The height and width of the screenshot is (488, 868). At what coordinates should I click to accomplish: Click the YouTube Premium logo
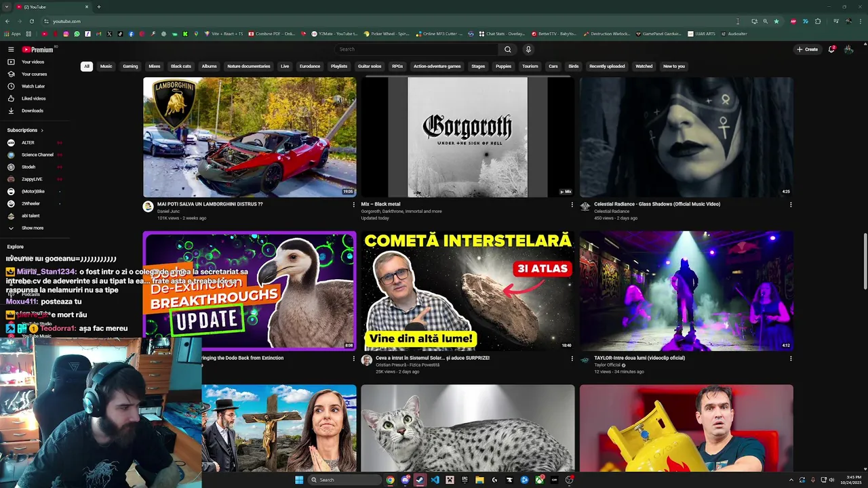(37, 49)
